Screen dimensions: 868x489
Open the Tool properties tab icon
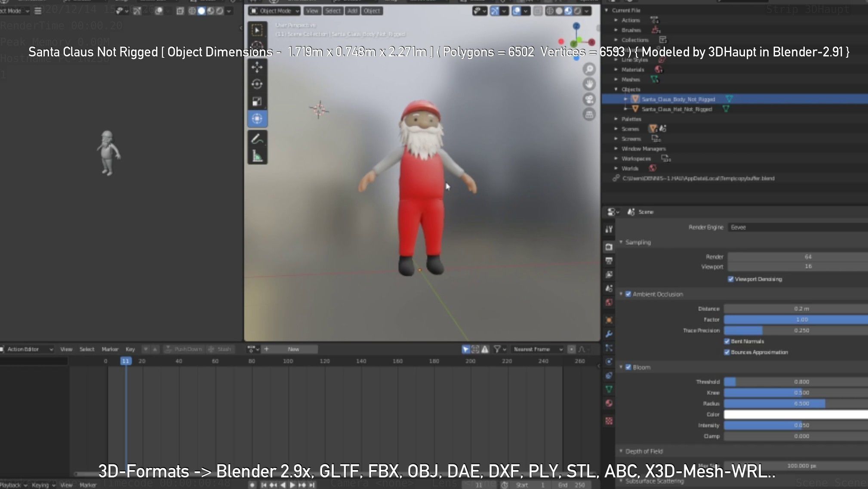pos(609,229)
